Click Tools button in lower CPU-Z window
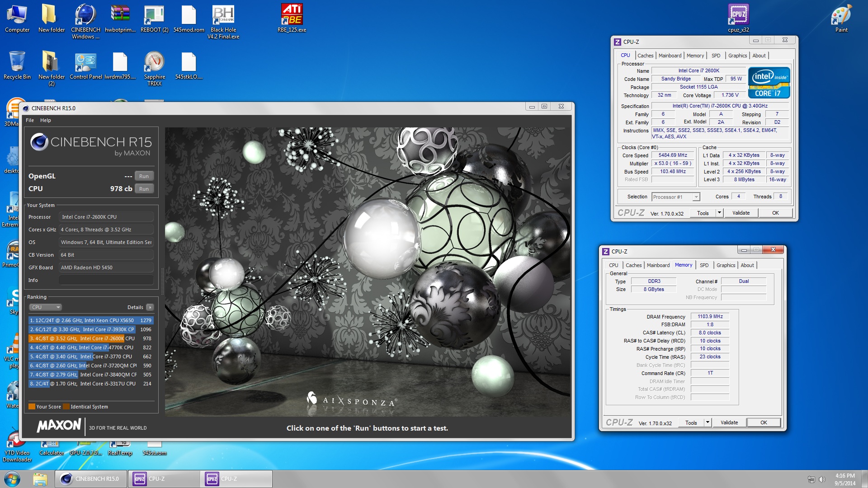 [691, 422]
